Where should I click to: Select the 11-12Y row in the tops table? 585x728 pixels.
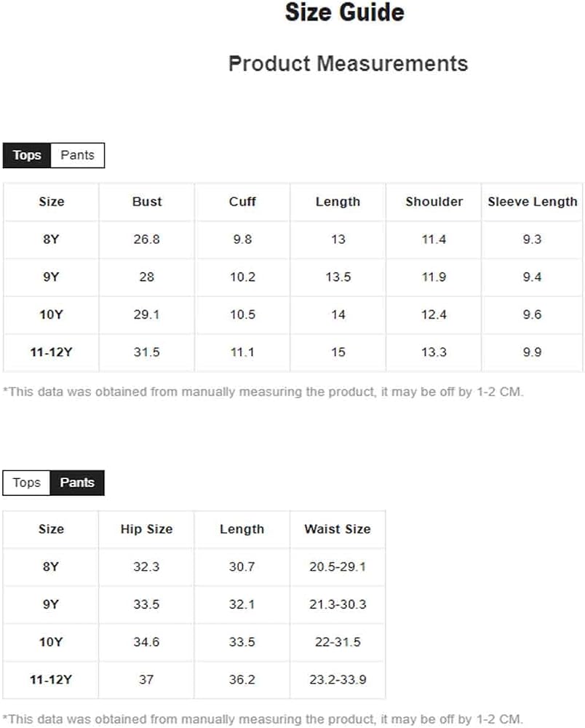(292, 352)
